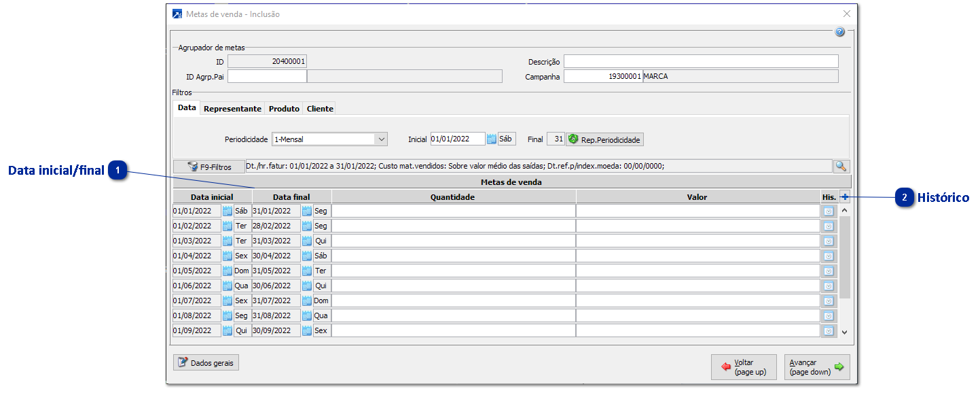Click the Data final column header
Viewport: 980px width, 395px height.
click(292, 197)
